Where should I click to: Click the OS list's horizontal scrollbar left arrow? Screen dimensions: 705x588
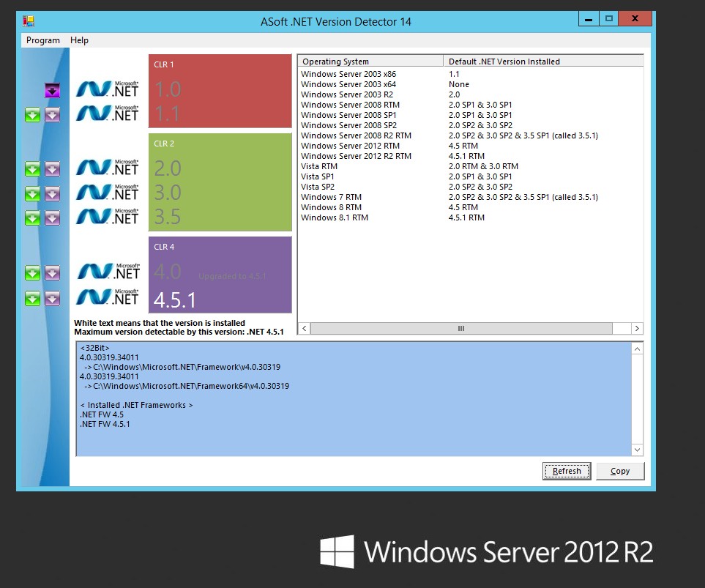pos(305,329)
